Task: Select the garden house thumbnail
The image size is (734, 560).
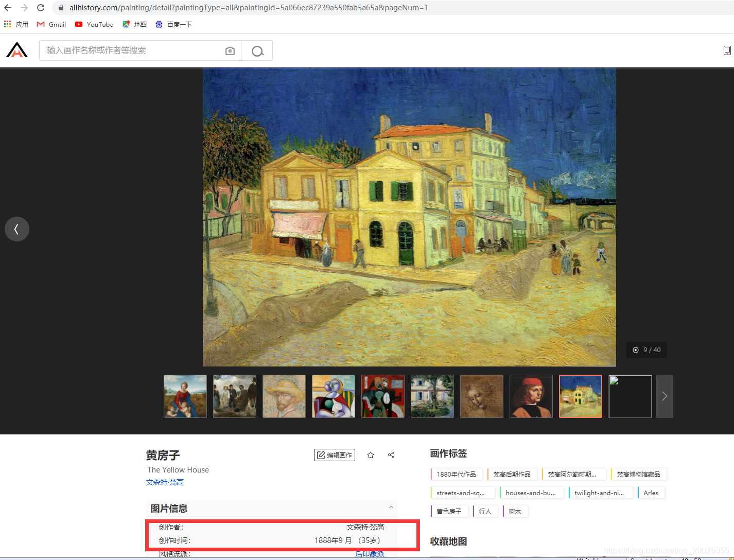Action: coord(432,396)
